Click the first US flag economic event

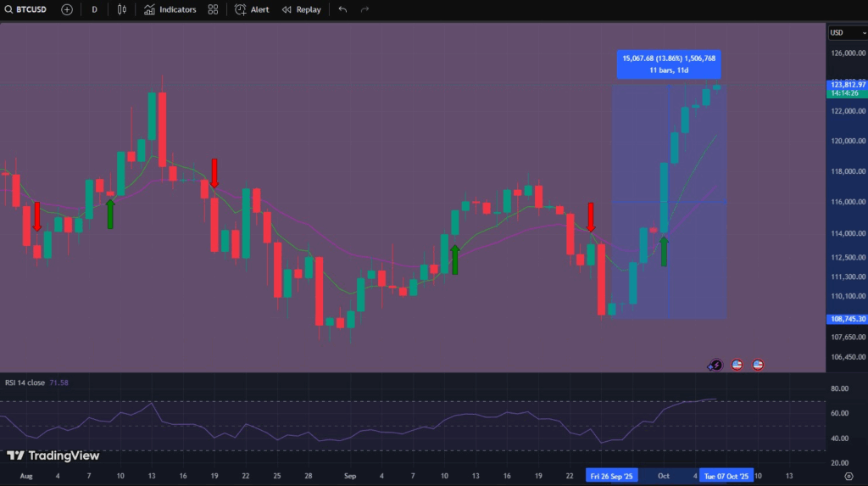[x=737, y=365]
